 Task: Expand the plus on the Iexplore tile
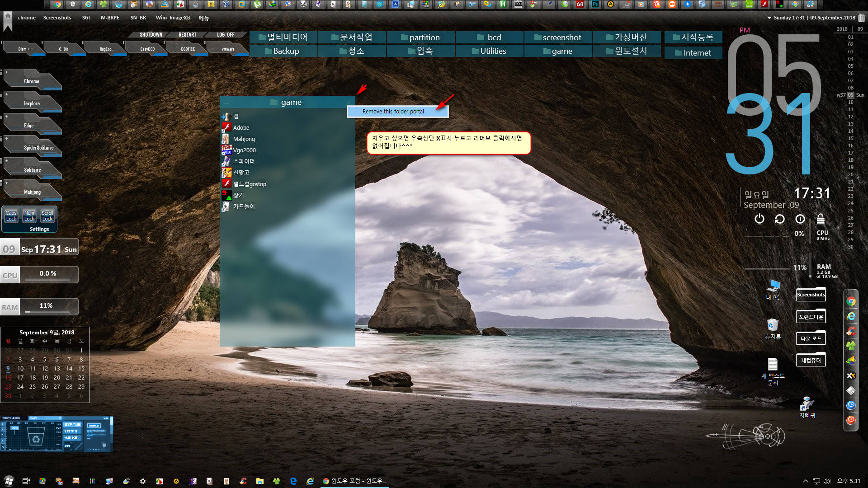(x=6, y=94)
